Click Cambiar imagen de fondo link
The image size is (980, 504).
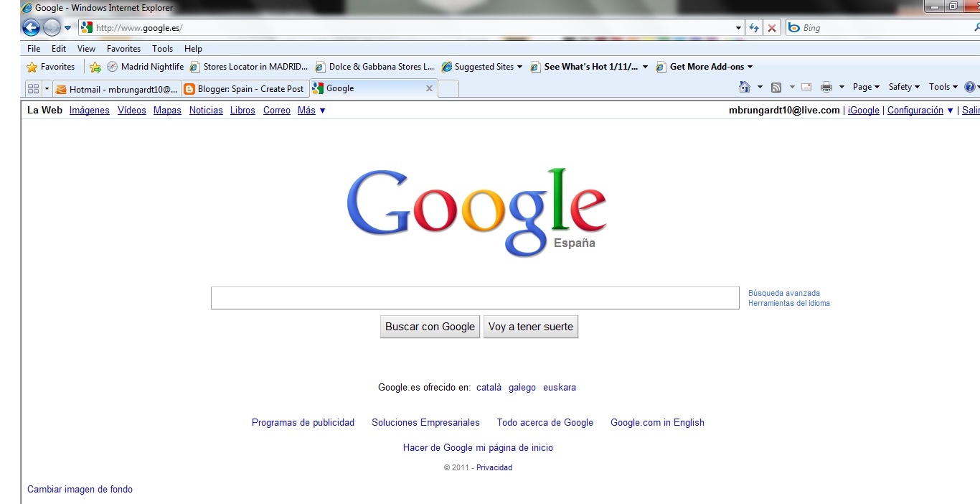click(80, 490)
